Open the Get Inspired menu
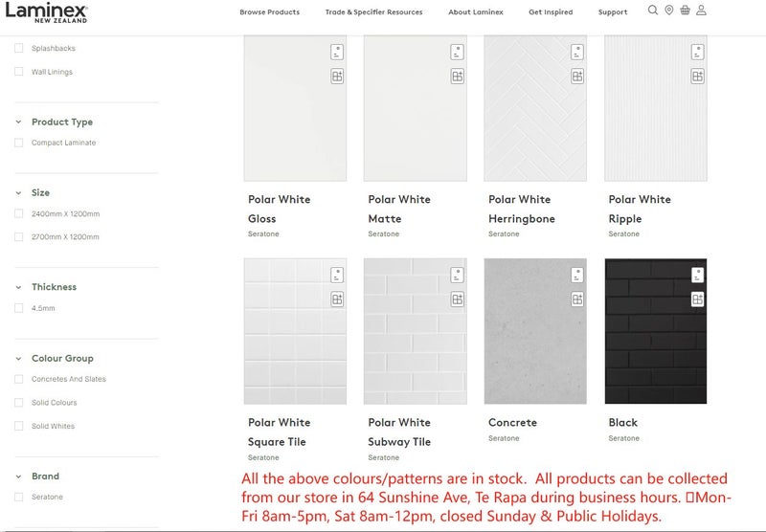The width and height of the screenshot is (766, 532). click(x=551, y=12)
